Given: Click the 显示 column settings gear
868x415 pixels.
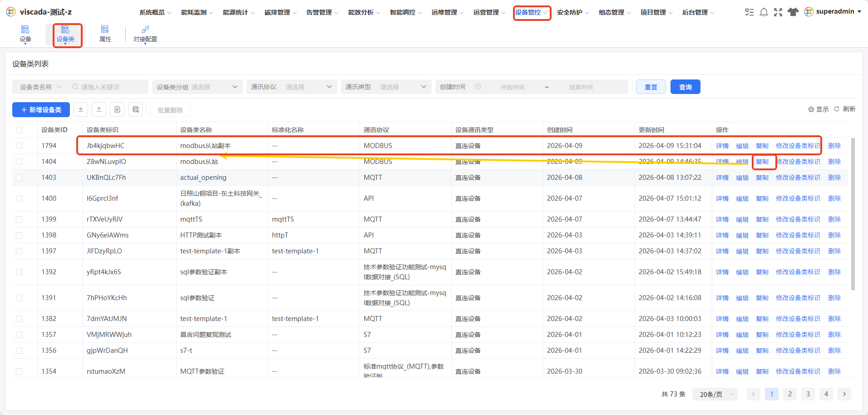Looking at the screenshot, I should (811, 109).
